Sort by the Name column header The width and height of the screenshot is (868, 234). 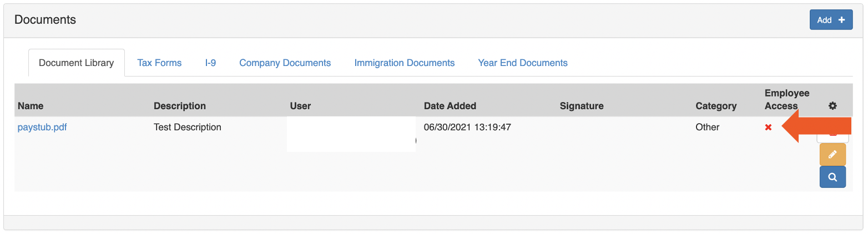point(31,105)
